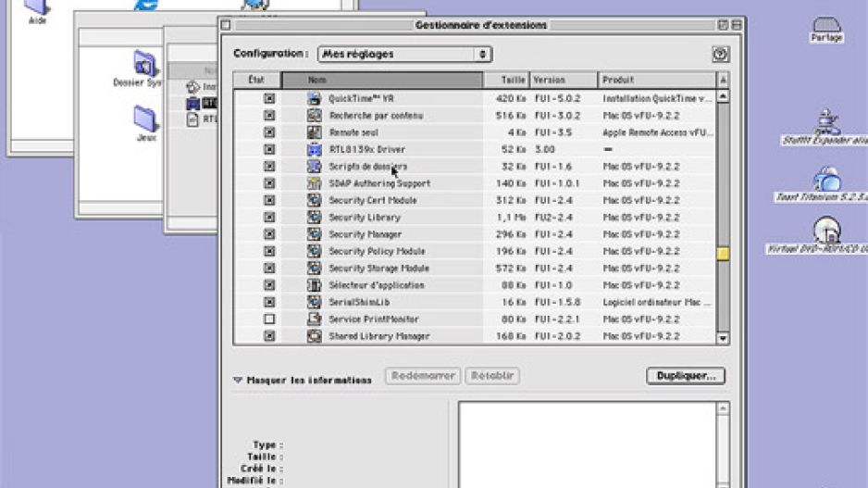Toggle window shade of Gestionnaire d'extensions
Image resolution: width=868 pixels, height=488 pixels.
coord(737,25)
